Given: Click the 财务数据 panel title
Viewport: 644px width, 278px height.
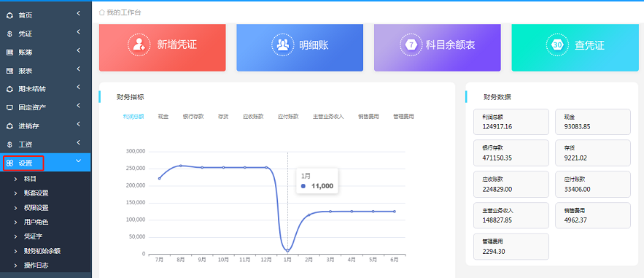Looking at the screenshot, I should [x=497, y=98].
